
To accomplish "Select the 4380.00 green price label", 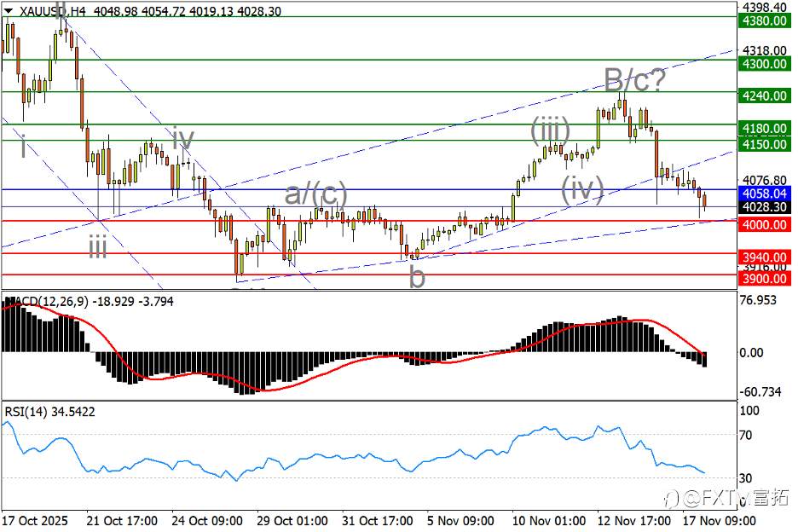I will point(765,20).
